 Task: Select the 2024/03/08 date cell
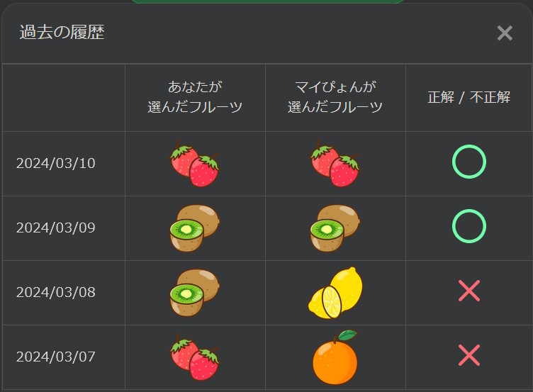[56, 293]
